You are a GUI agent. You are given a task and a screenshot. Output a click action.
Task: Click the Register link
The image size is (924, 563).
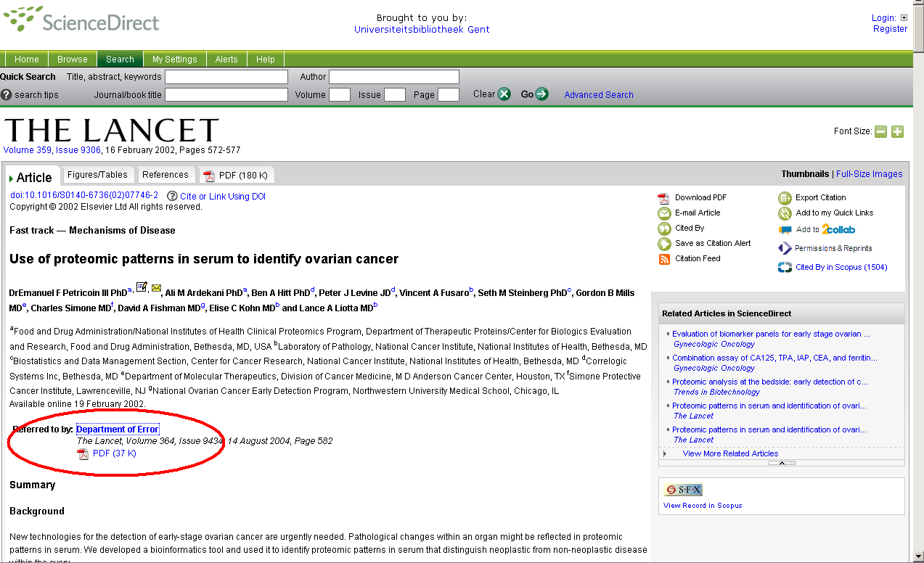(891, 29)
